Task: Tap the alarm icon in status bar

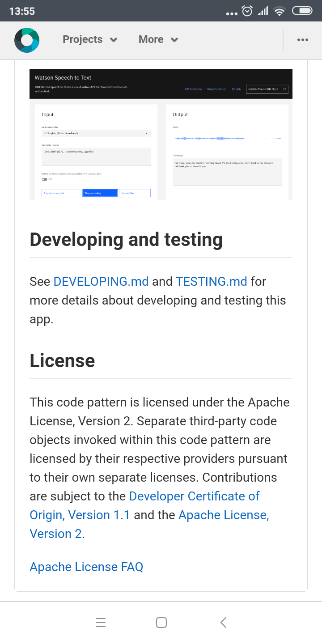Action: 247,11
